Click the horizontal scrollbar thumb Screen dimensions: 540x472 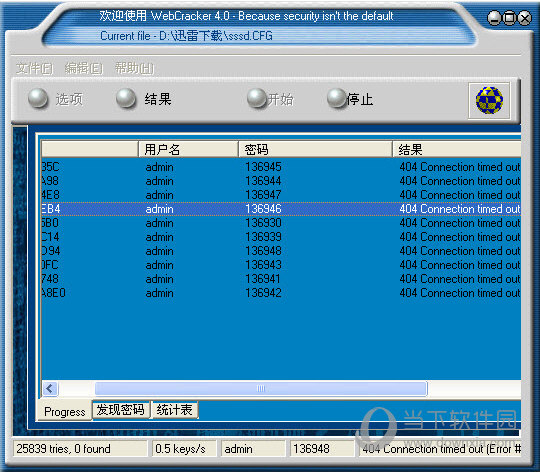261,389
